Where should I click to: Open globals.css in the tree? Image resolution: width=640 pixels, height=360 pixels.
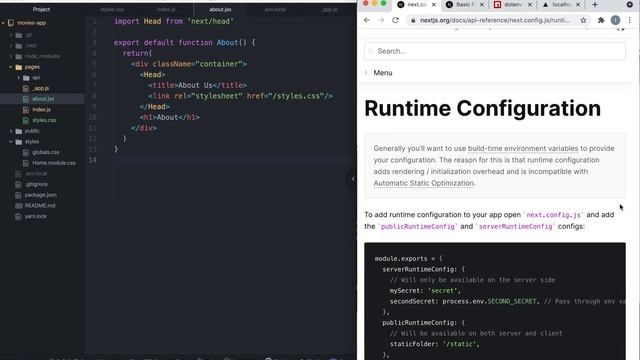pos(46,152)
